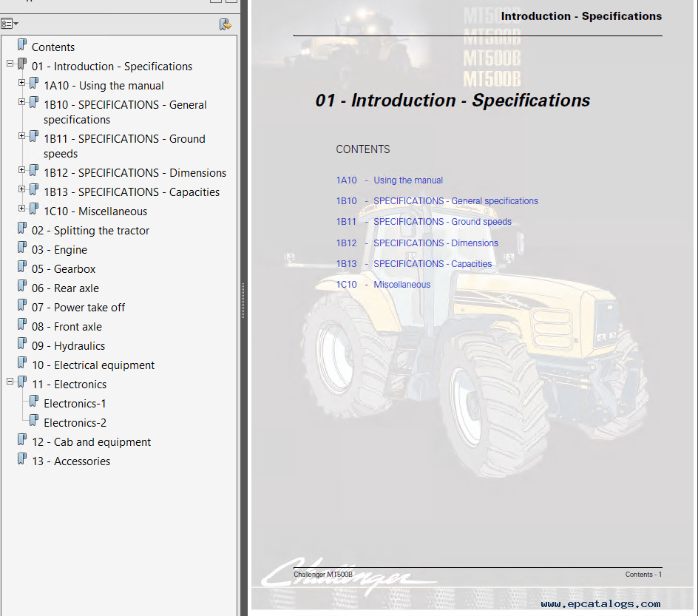Open 05 - Gearbox bookmark
This screenshot has width=698, height=616.
coord(64,269)
